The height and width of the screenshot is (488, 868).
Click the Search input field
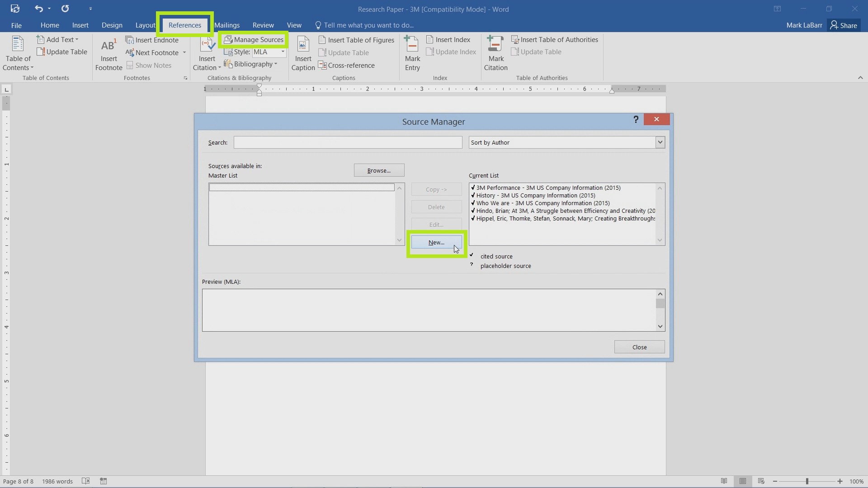(x=348, y=142)
